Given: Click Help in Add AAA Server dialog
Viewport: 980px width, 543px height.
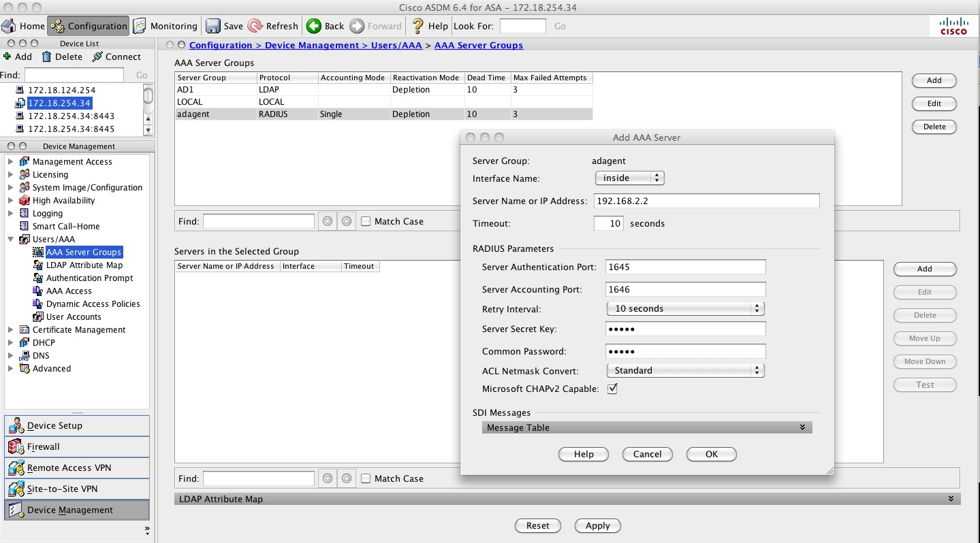Looking at the screenshot, I should click(x=584, y=454).
